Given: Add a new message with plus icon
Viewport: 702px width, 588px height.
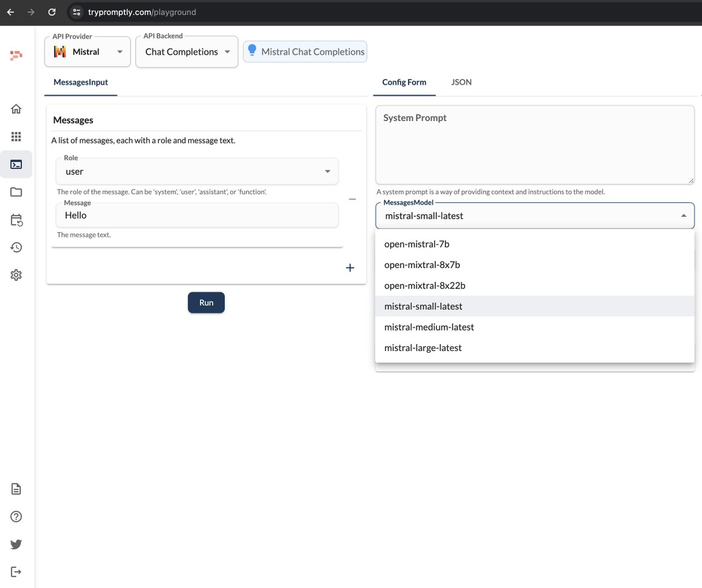Looking at the screenshot, I should pyautogui.click(x=350, y=268).
